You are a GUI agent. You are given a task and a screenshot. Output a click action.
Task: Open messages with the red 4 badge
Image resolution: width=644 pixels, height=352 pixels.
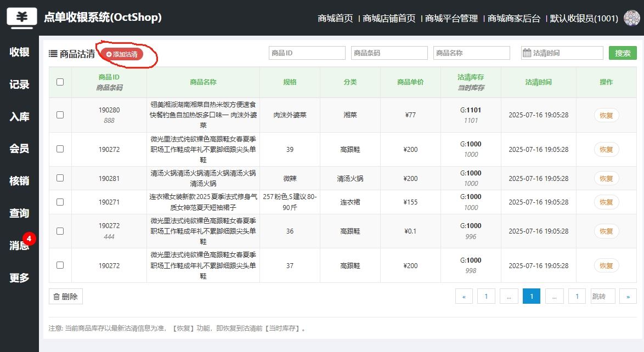point(19,245)
